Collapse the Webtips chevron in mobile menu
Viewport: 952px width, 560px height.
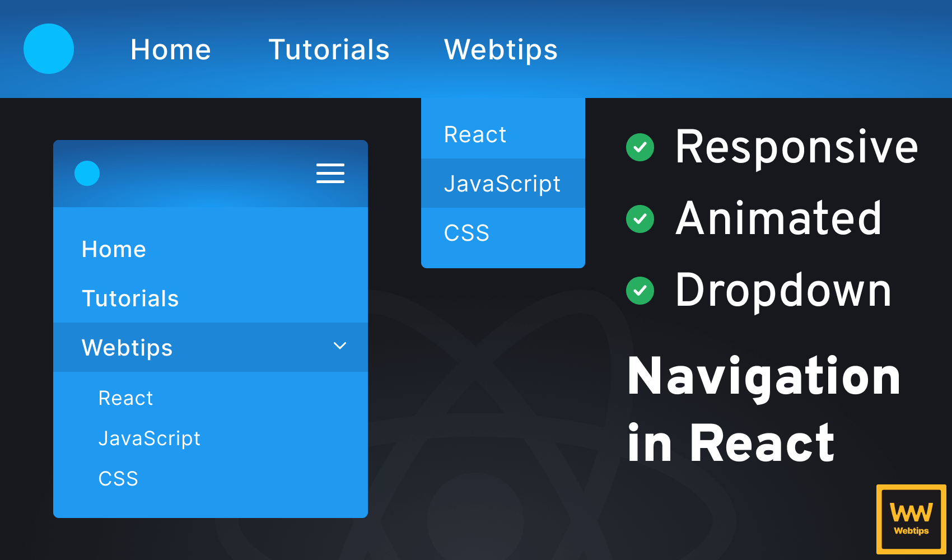[340, 346]
